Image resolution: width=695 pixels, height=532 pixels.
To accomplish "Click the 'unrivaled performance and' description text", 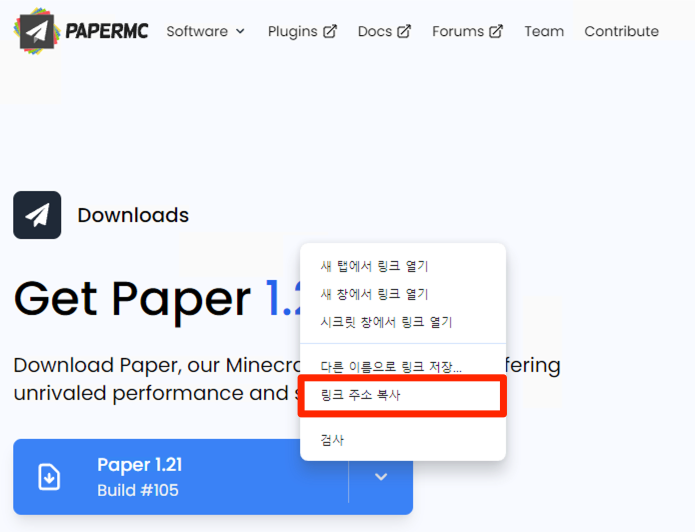I will (151, 393).
